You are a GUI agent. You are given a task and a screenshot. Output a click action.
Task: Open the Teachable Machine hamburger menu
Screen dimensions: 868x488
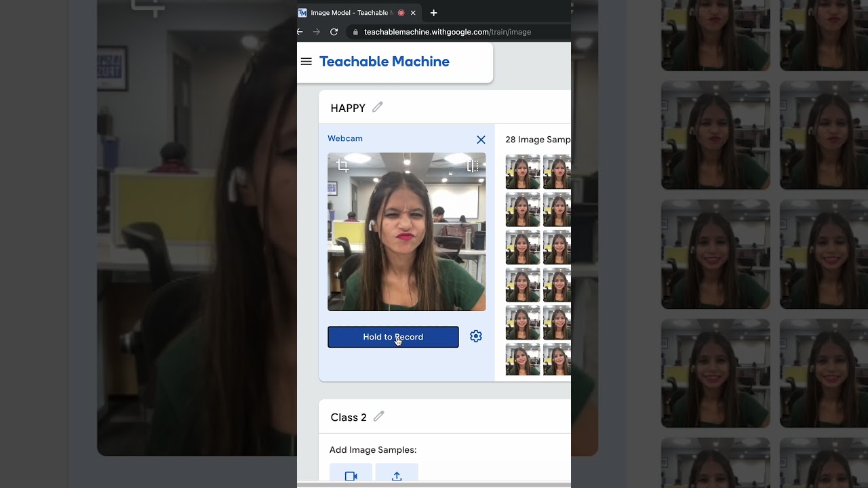click(x=306, y=62)
